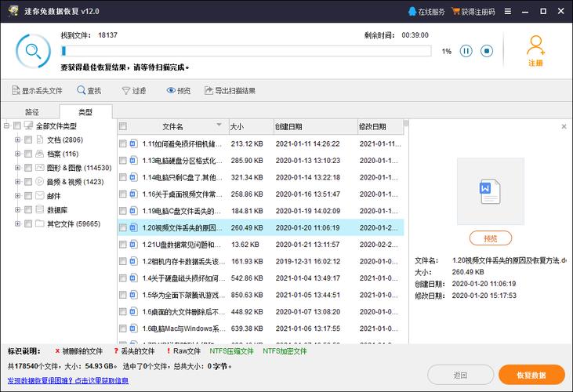
Task: Switch to the 类型 tab
Action: click(x=85, y=112)
